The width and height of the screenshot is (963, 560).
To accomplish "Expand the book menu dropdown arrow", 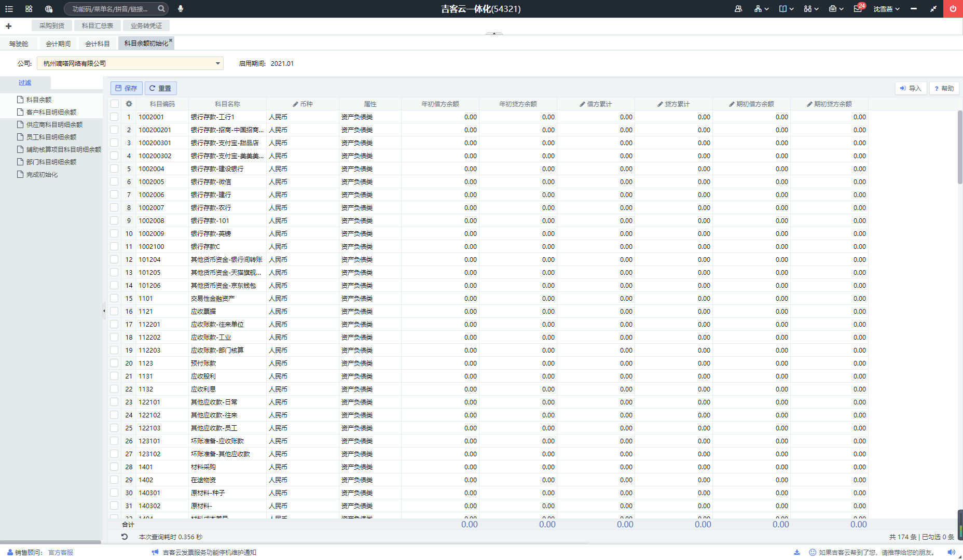I will point(792,9).
